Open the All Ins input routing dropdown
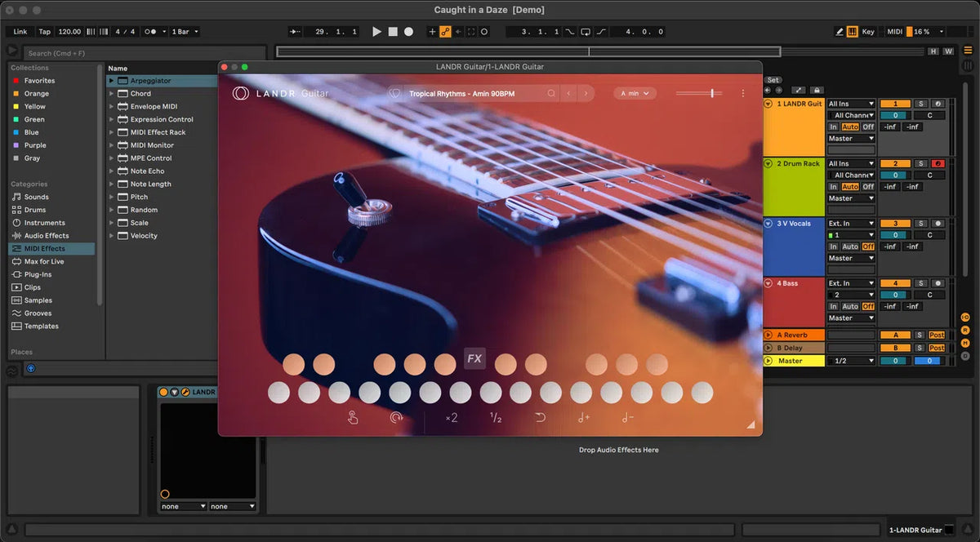Screen dimensions: 980x542 coord(851,104)
